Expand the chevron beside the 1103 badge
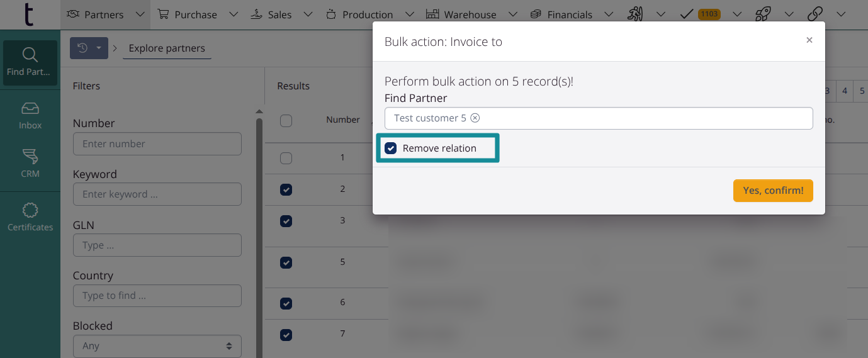Screen dimensions: 868x358 tap(737, 14)
